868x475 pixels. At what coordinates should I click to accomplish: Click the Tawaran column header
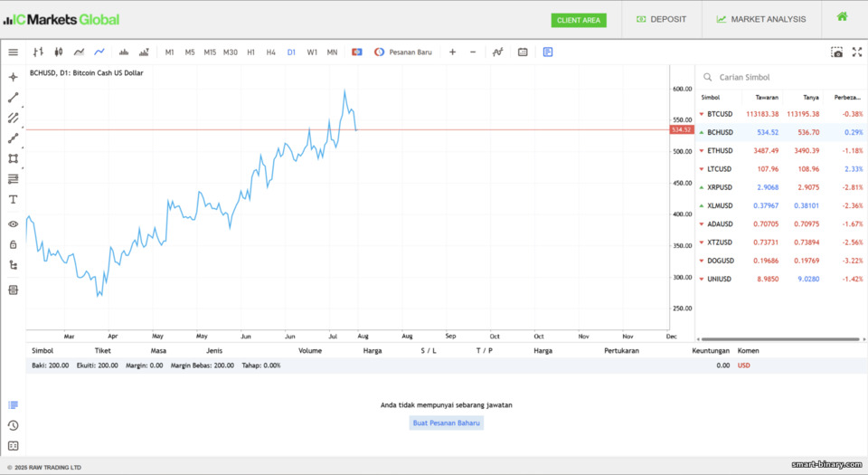click(767, 98)
